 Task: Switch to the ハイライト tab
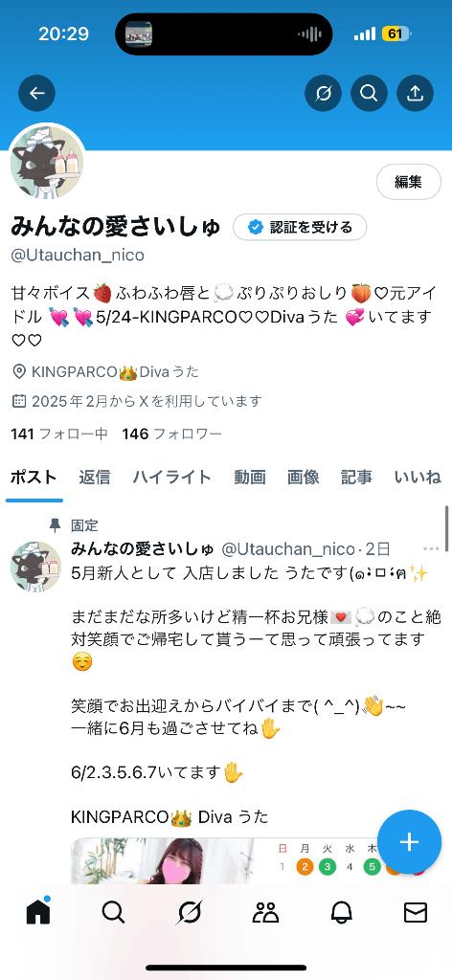point(172,478)
